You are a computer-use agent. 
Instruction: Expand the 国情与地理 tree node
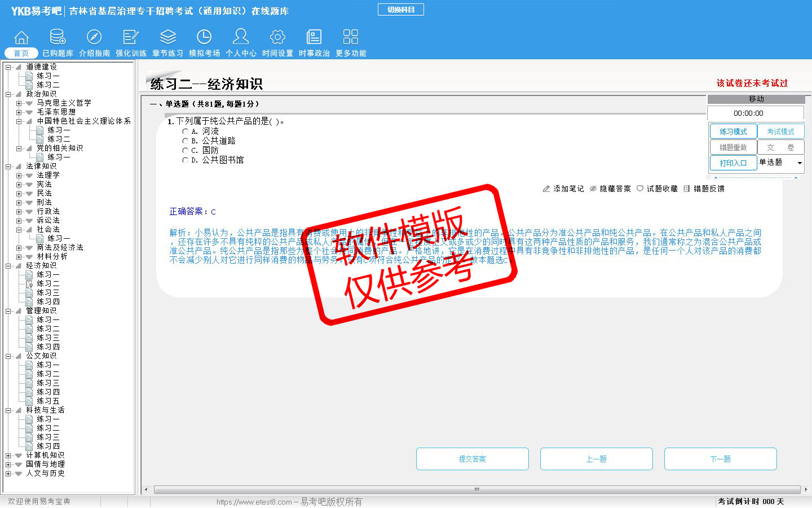pyautogui.click(x=8, y=465)
